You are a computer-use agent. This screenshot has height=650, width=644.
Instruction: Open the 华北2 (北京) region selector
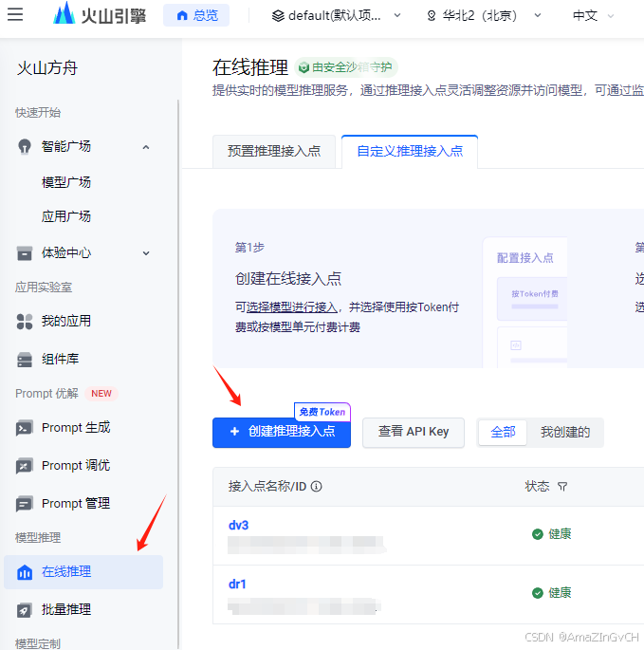click(484, 16)
